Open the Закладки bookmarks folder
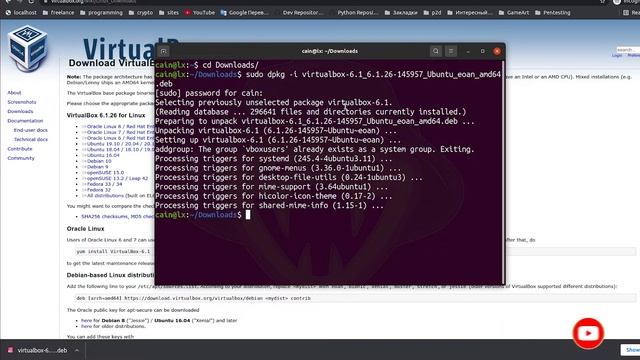 401,13
